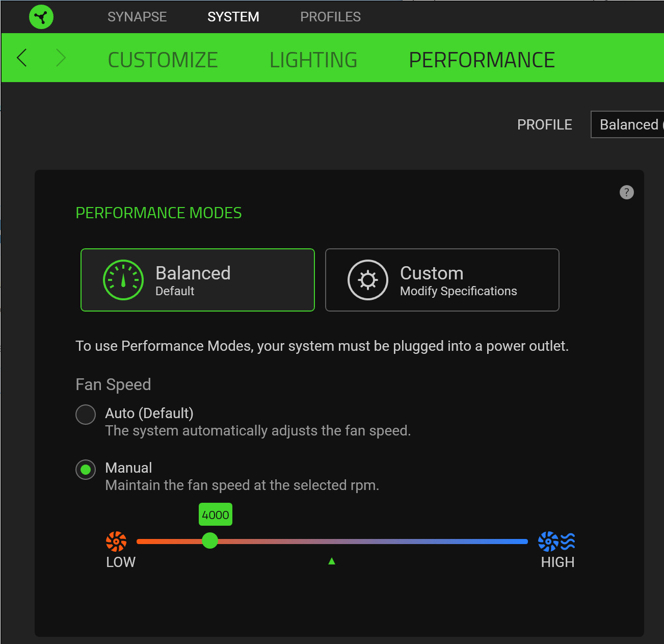Click the Balanced gauge icon
The image size is (664, 644).
pyautogui.click(x=123, y=280)
